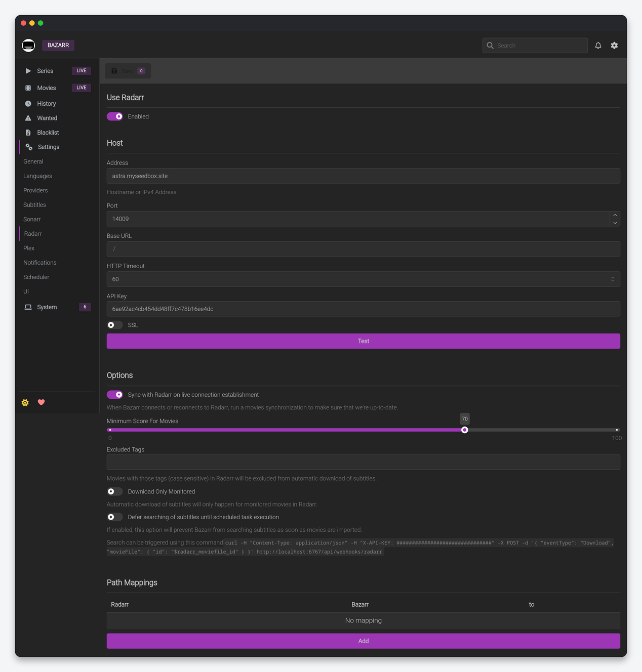Click the red heart donate icon
Screen dimensions: 642x672
click(42, 402)
